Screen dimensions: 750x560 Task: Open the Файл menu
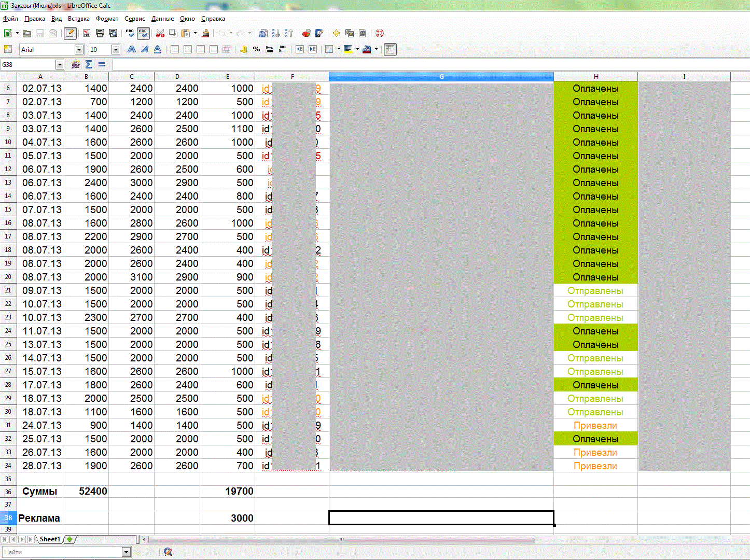coord(10,19)
